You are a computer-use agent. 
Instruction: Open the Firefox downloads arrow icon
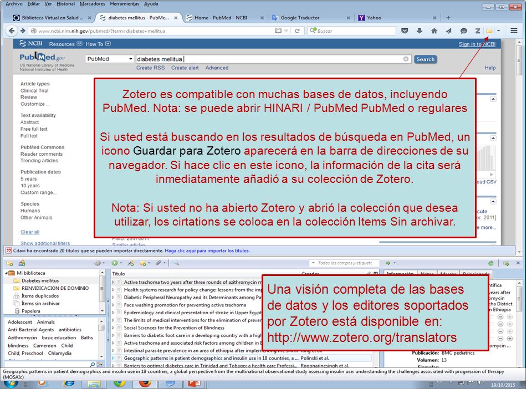tap(420, 31)
